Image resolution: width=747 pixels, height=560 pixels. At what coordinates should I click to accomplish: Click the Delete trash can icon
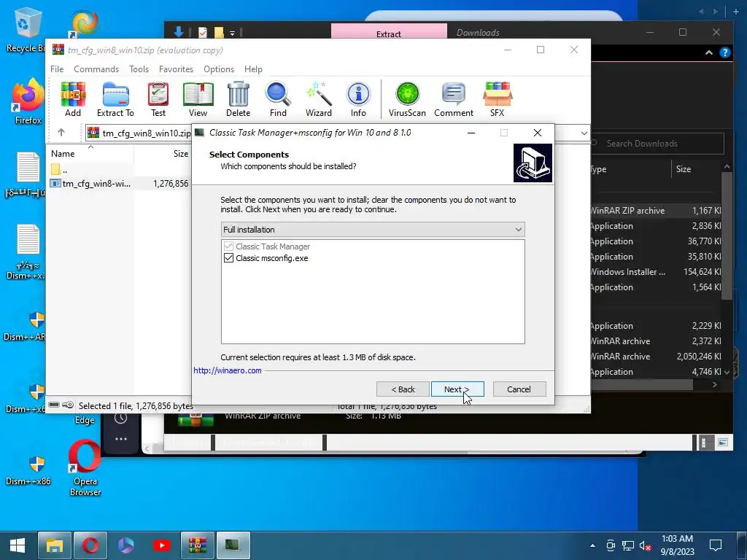pos(238,99)
